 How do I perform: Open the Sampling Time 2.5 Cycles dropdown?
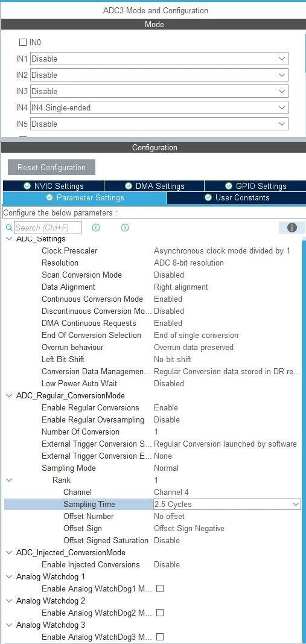(x=227, y=505)
